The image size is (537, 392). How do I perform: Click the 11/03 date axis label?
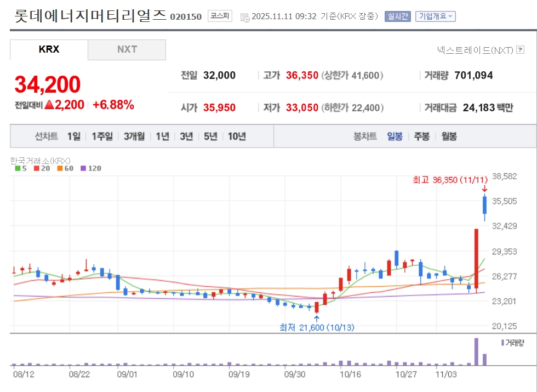click(446, 374)
